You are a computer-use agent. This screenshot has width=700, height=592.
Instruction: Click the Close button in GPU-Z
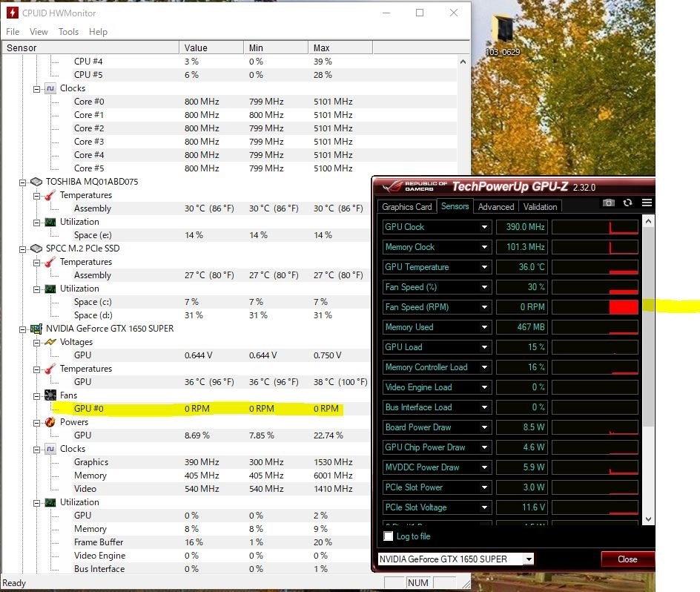coord(627,559)
